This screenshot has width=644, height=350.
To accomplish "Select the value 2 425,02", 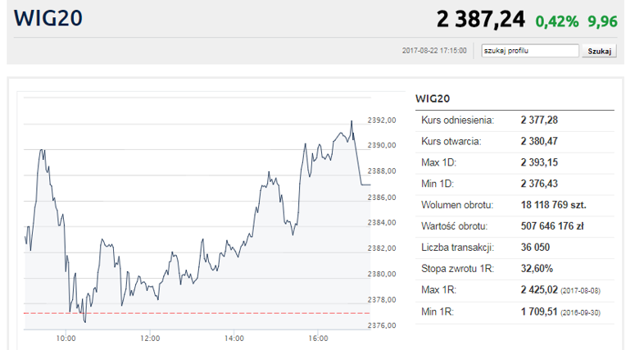I will (x=539, y=289).
